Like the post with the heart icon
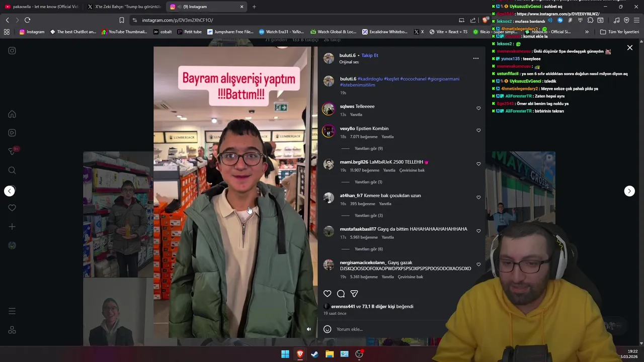The height and width of the screenshot is (362, 644). tap(328, 294)
